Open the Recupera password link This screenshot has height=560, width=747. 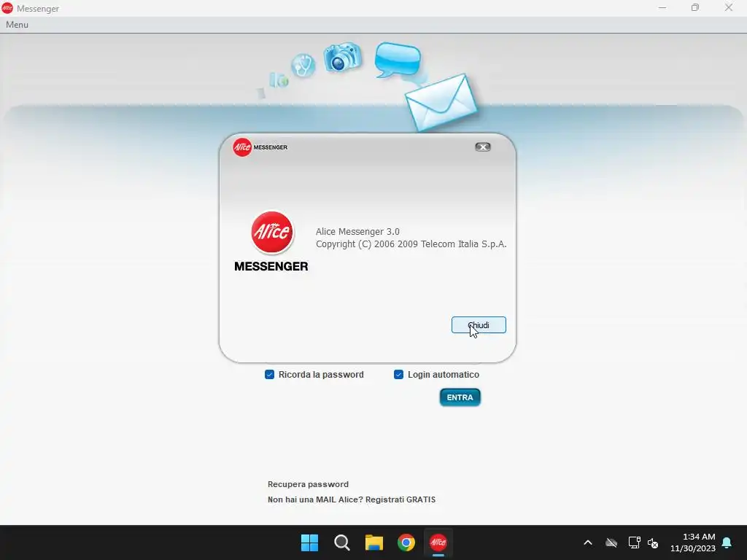pos(308,484)
